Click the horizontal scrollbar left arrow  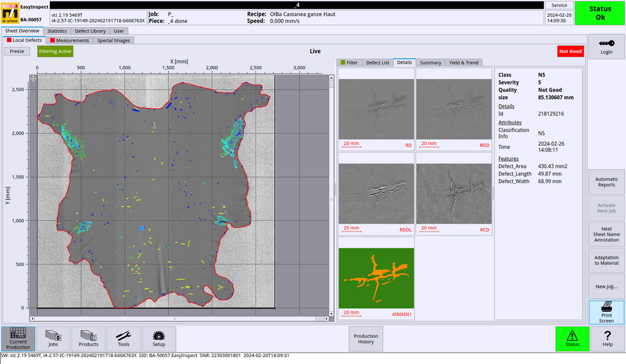click(32, 319)
